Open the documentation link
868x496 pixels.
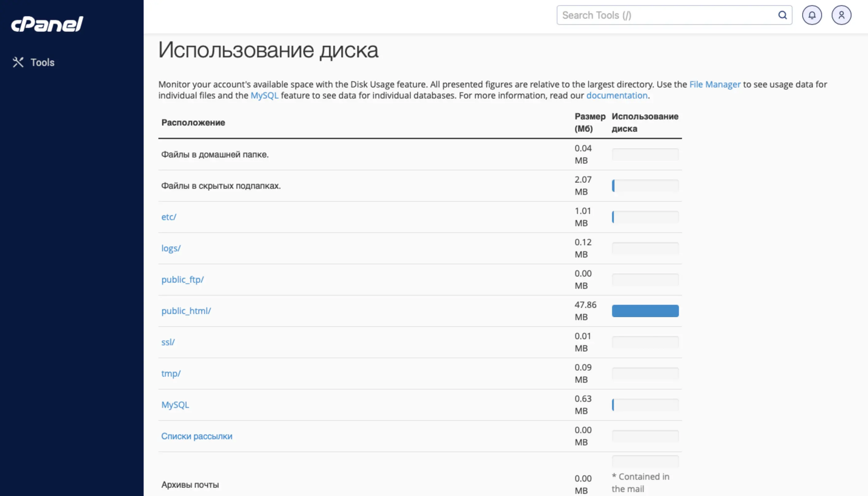click(x=617, y=95)
